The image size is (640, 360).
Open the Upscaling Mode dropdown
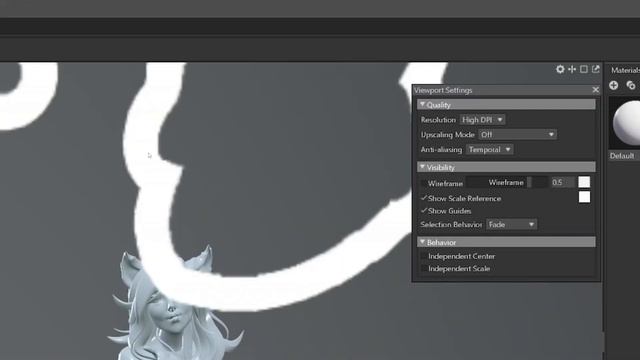pyautogui.click(x=518, y=134)
